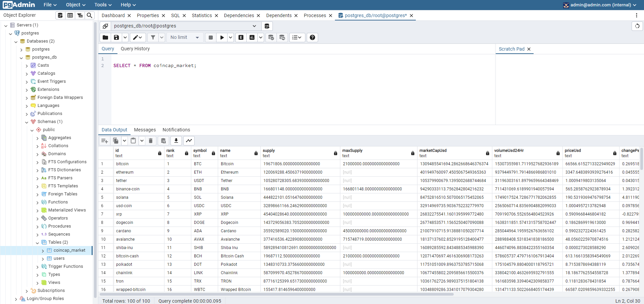Click the vertical scrollbar of the data grid
The width and height of the screenshot is (644, 304).
coord(642,159)
